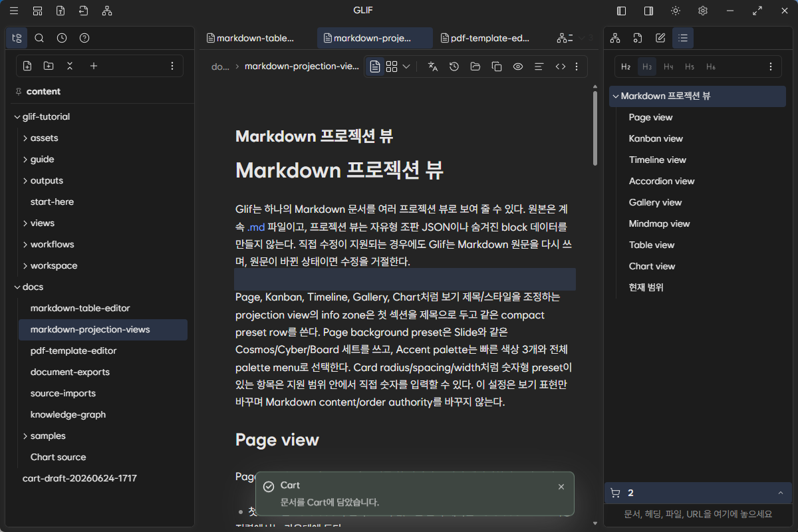Toggle light/dark theme sun icon
Viewport: 798px width, 532px height.
[x=676, y=11]
